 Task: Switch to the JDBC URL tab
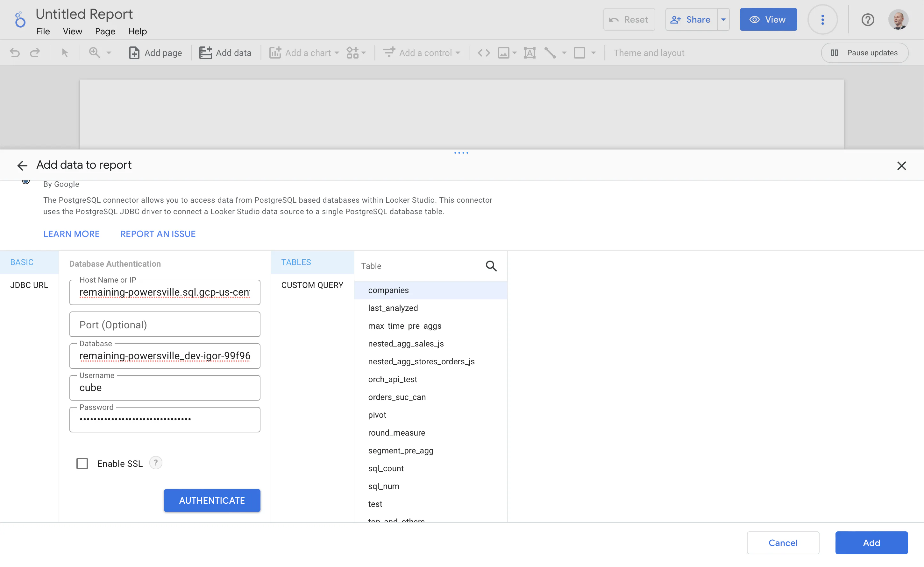[29, 285]
